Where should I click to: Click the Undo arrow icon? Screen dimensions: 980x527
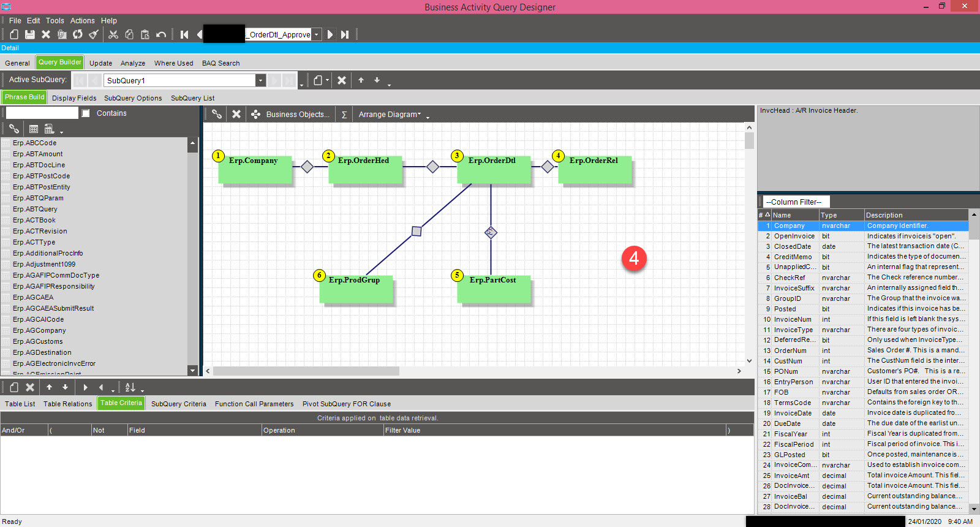[161, 34]
